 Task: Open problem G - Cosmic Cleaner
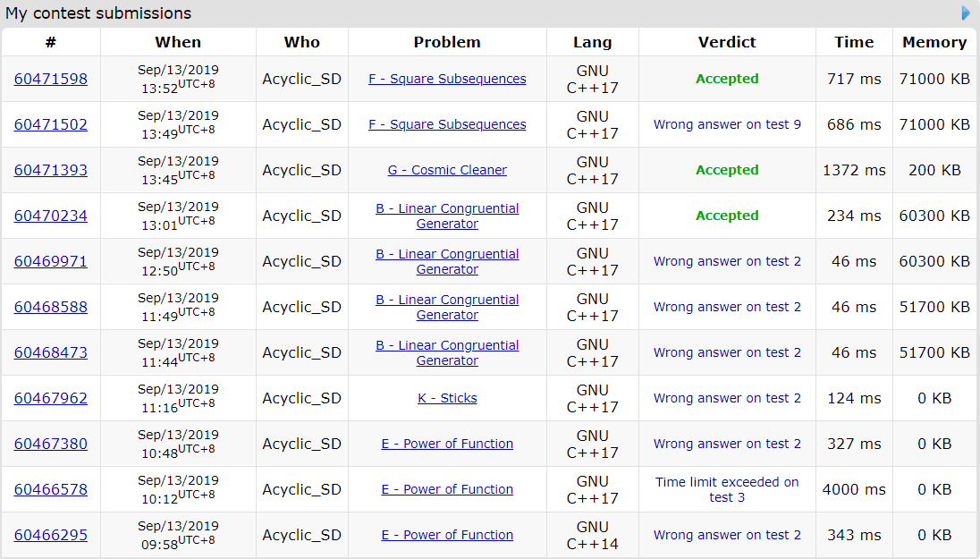(x=447, y=170)
